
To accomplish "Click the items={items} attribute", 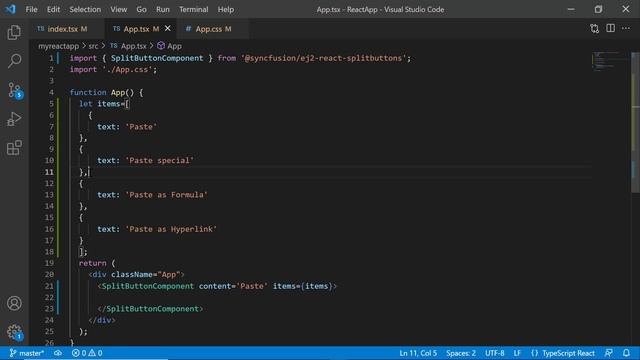I will (303, 286).
